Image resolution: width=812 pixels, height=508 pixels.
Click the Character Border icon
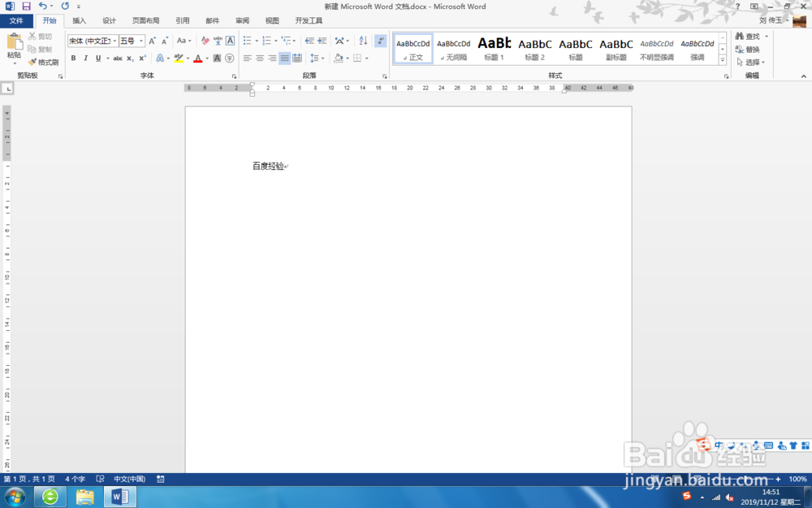pyautogui.click(x=230, y=41)
